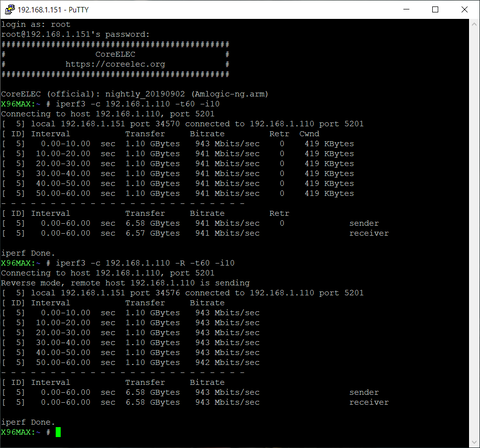
Task: Click '419 KBytes' in the 50.00-60.00 row
Action: tap(329, 193)
